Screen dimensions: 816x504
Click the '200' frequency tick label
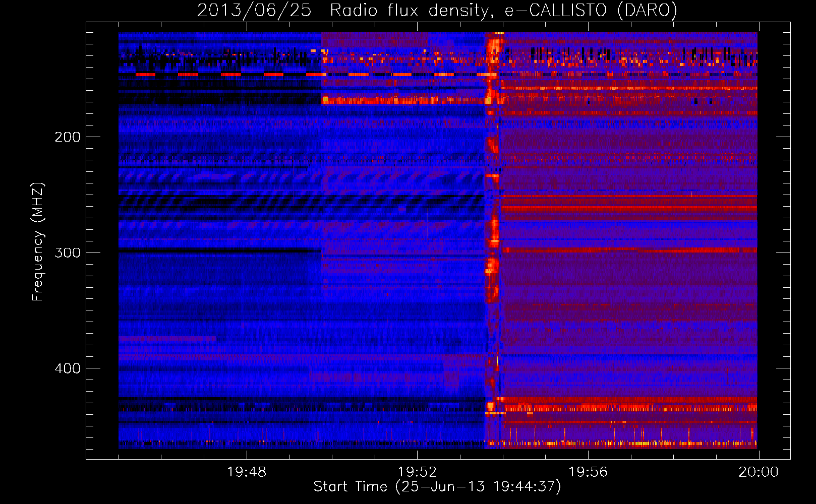[68, 137]
